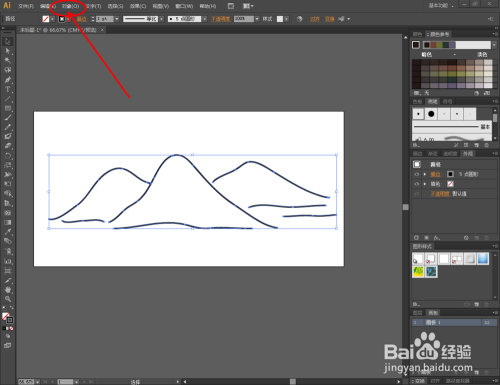Open the zoom level dropdown in status bar
The image size is (500, 385).
(37, 382)
